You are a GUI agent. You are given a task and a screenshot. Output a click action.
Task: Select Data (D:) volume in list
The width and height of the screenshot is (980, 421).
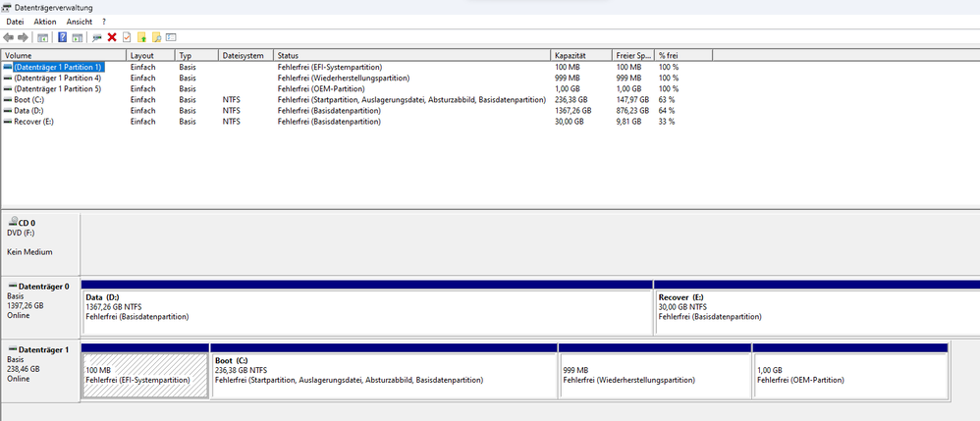click(x=28, y=111)
